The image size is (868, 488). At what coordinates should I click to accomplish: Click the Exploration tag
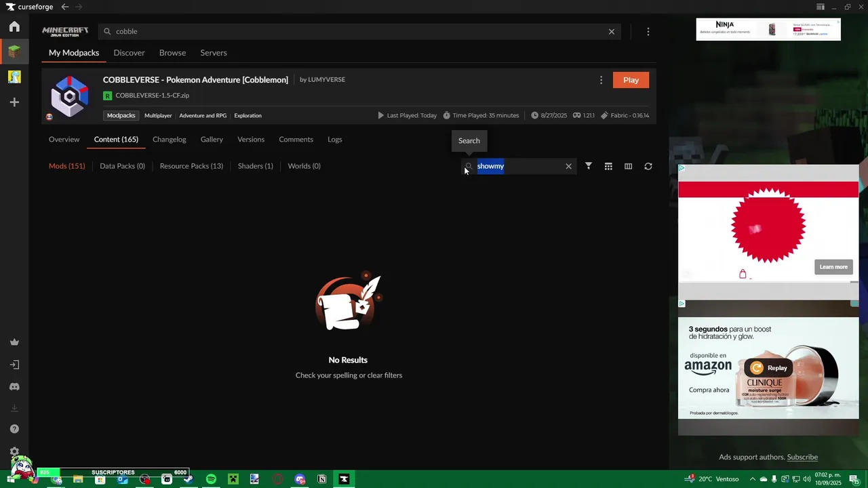[x=248, y=115]
